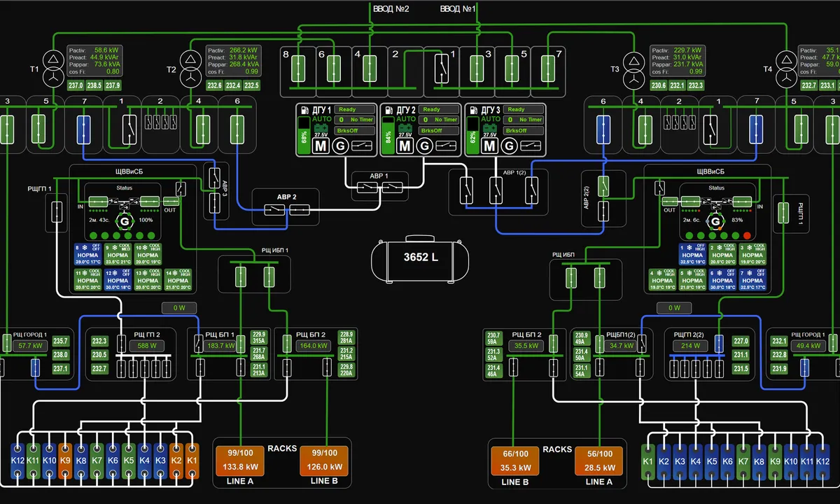This screenshot has height=504, width=840.
Task: Open air conditioner 1 tile showing 32.5°C 19°C
Action: 692,254
